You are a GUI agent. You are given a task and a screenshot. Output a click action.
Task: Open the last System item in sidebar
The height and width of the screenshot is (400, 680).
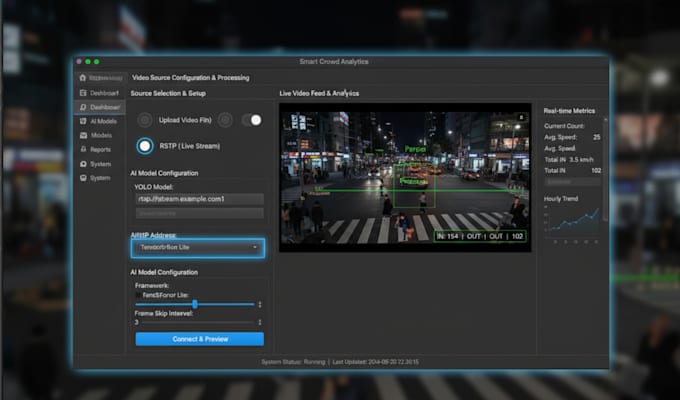95,178
